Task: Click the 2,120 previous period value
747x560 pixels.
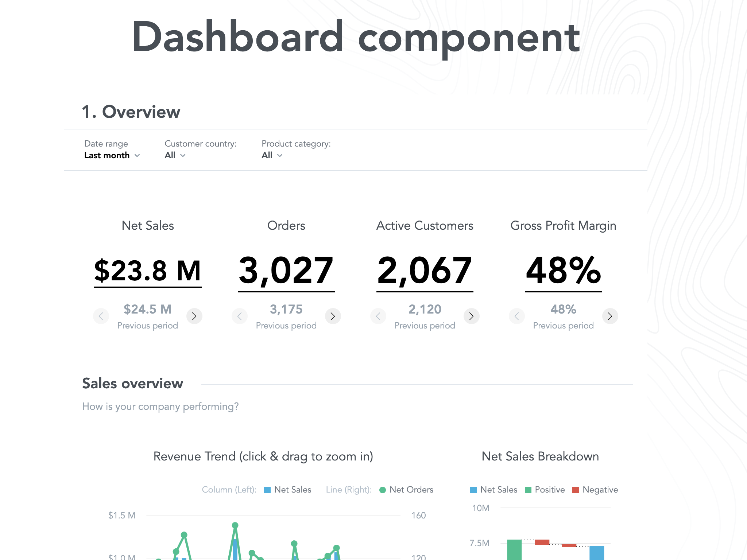Action: tap(425, 310)
